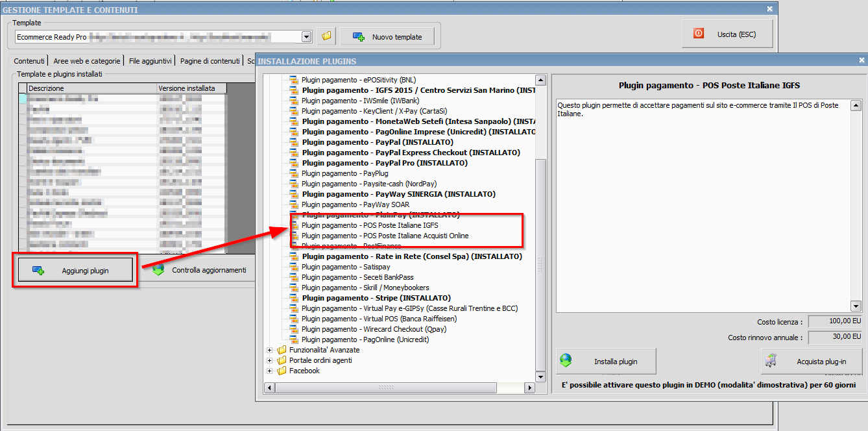Click the PayPlug plugin icon

coord(294,173)
